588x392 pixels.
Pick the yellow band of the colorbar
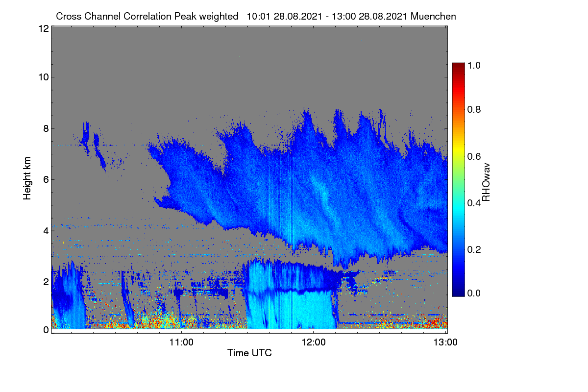point(458,149)
